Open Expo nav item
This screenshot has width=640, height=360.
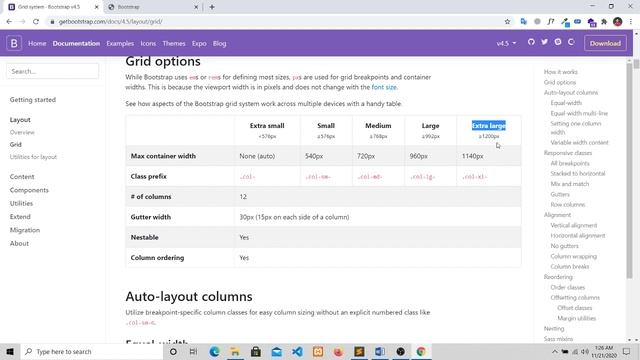tap(199, 43)
